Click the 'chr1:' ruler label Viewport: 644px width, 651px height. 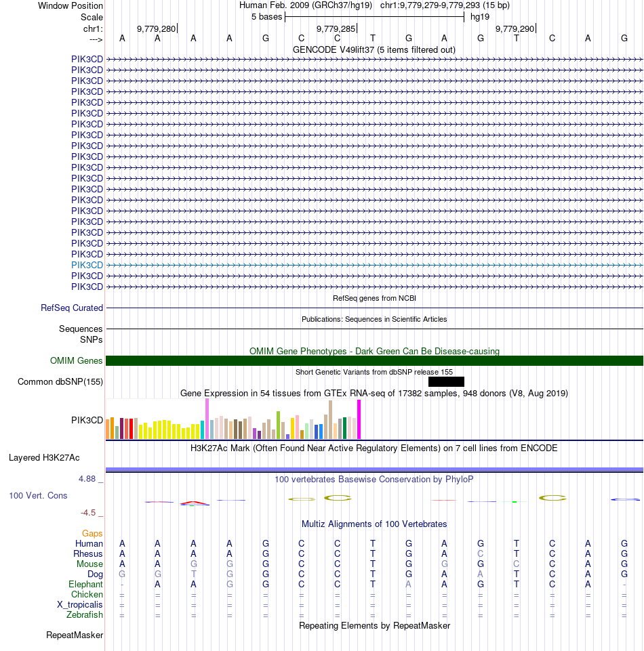pos(93,28)
